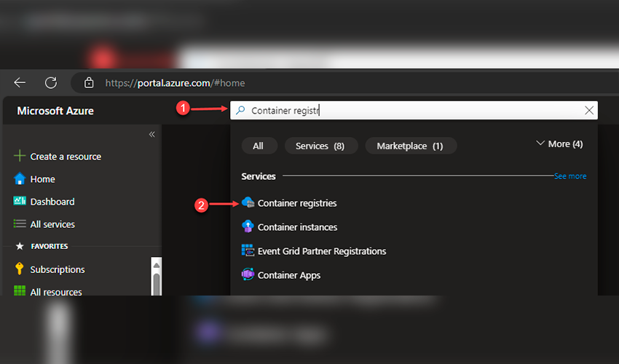Open Container Apps service

tap(289, 276)
